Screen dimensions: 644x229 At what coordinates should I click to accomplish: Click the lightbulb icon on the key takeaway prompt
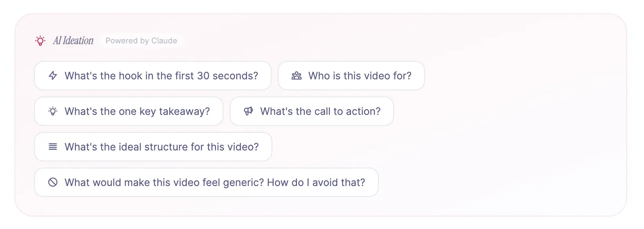coord(53,111)
